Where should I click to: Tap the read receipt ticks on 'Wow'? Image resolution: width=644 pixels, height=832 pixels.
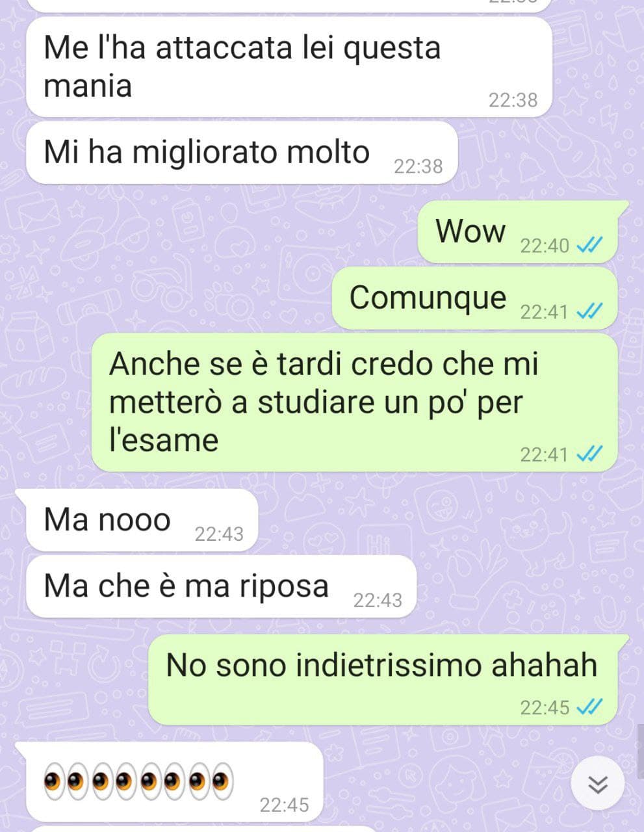pos(590,246)
